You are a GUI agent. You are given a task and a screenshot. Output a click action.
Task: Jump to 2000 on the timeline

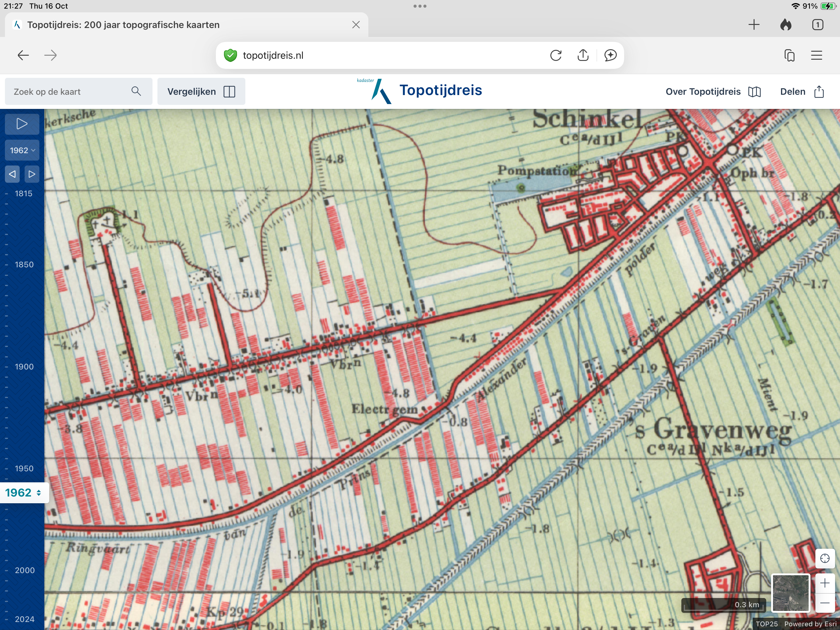click(x=24, y=570)
